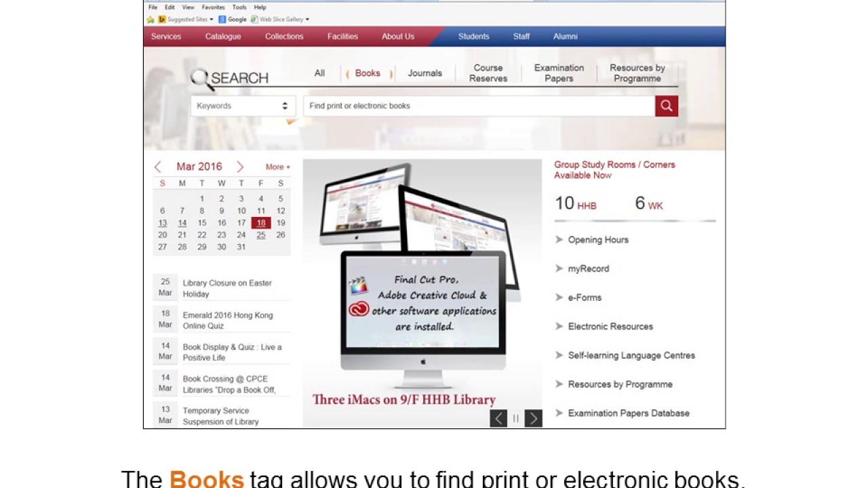This screenshot has height=488, width=868.
Task: Open the Facilities navigation item
Action: [x=342, y=37]
